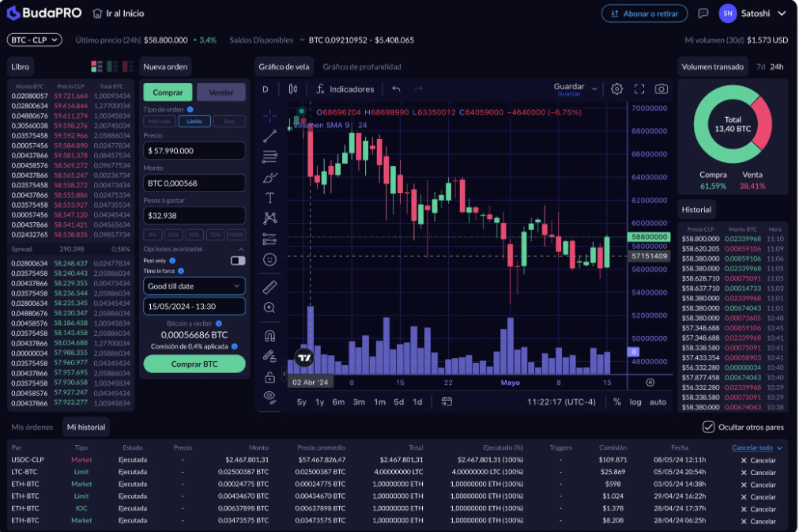
Task: Expand the Saldos Disponibles chevron
Action: 302,40
